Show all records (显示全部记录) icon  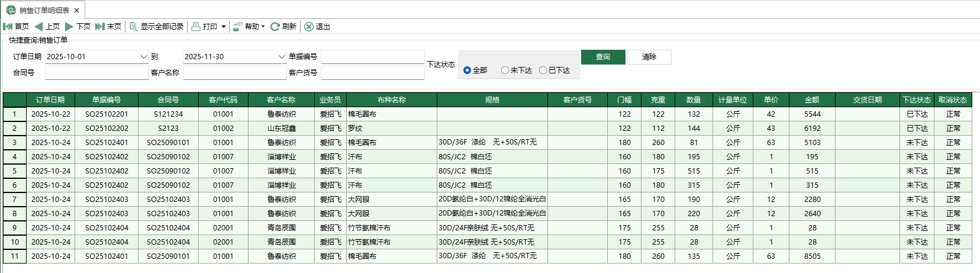tap(134, 27)
